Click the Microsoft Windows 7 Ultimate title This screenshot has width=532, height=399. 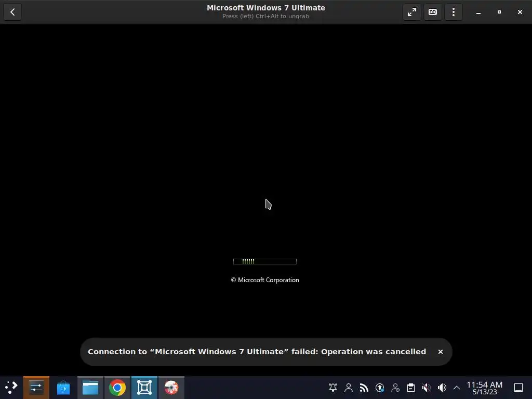click(x=266, y=8)
